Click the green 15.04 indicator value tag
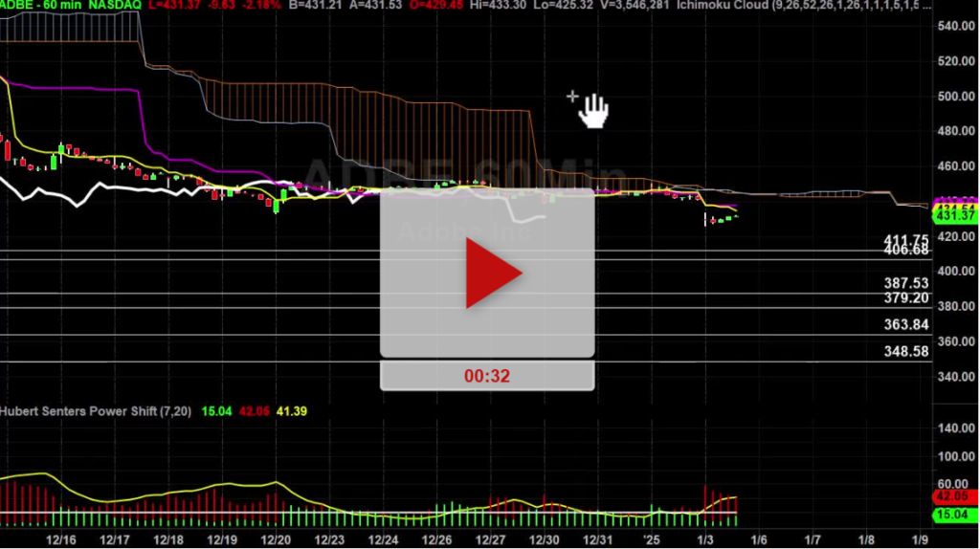 955,516
